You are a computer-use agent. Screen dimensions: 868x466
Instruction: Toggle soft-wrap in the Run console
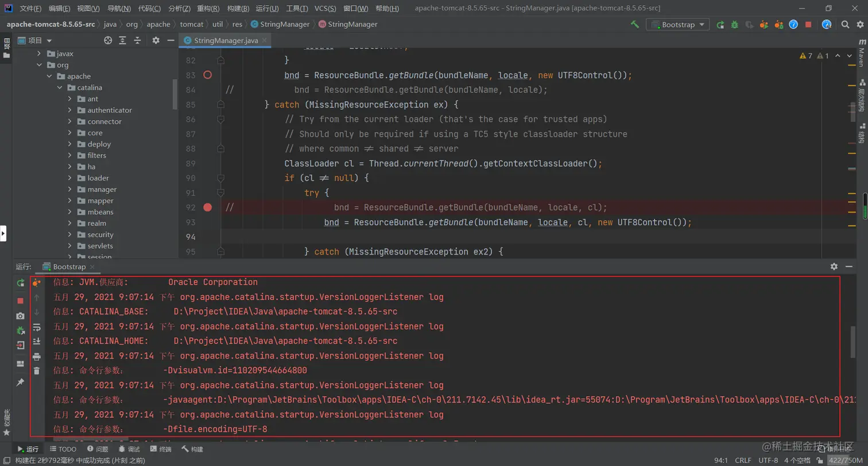coord(37,328)
